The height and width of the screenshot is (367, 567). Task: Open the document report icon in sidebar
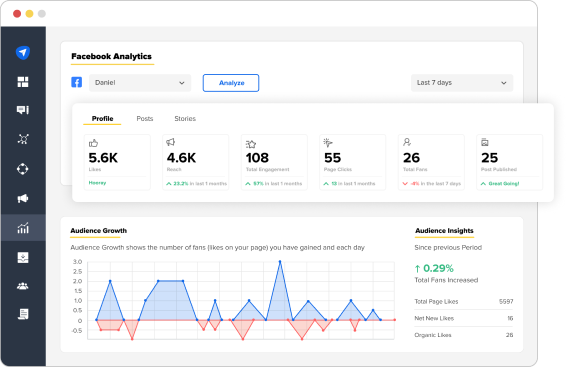click(x=23, y=314)
